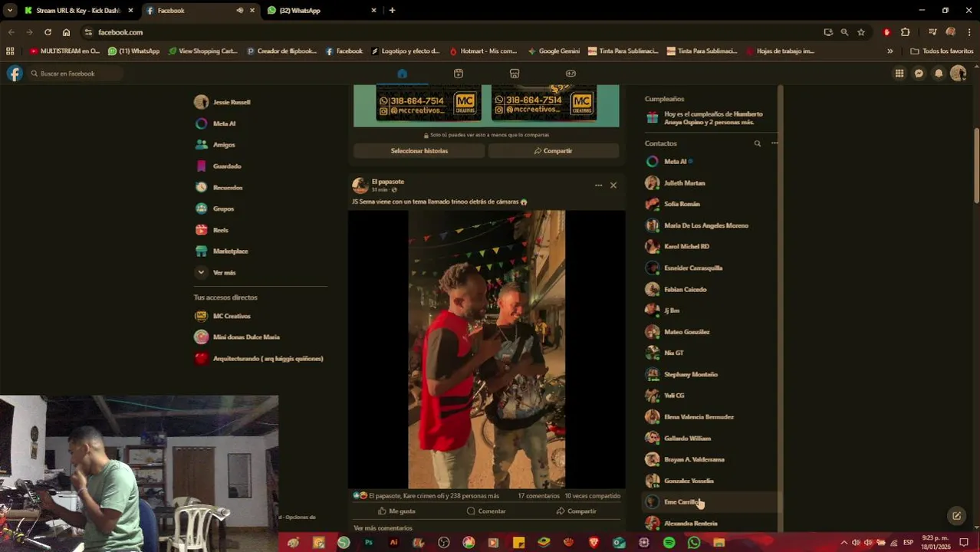Viewport: 980px width, 552px height.
Task: Click Seleccionar historias button
Action: tap(419, 151)
